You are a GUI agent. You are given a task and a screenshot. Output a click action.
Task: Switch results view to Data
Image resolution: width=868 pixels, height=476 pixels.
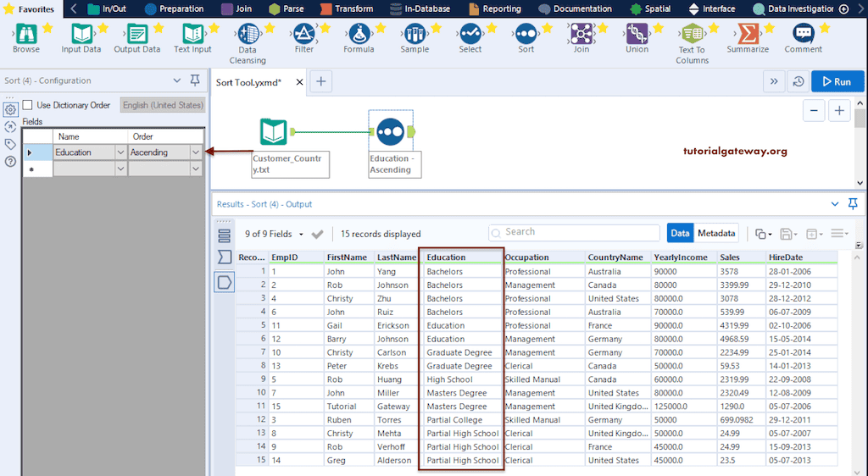tap(680, 234)
